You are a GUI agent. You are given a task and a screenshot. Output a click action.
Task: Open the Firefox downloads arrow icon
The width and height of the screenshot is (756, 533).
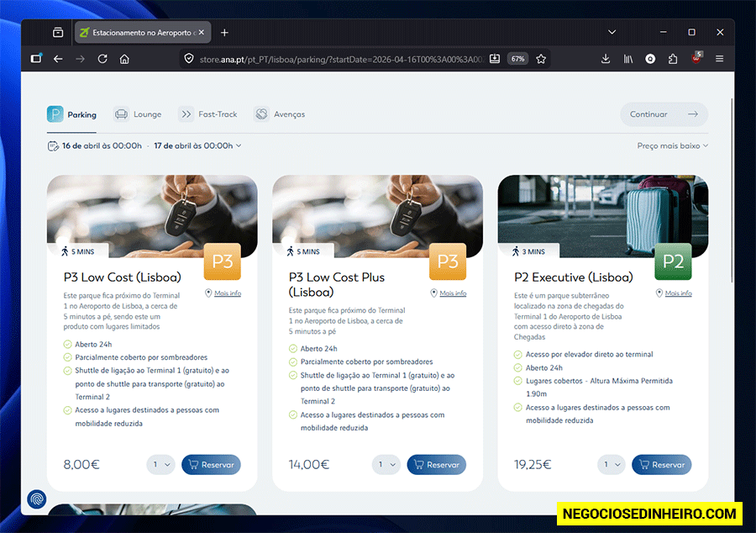click(x=606, y=59)
